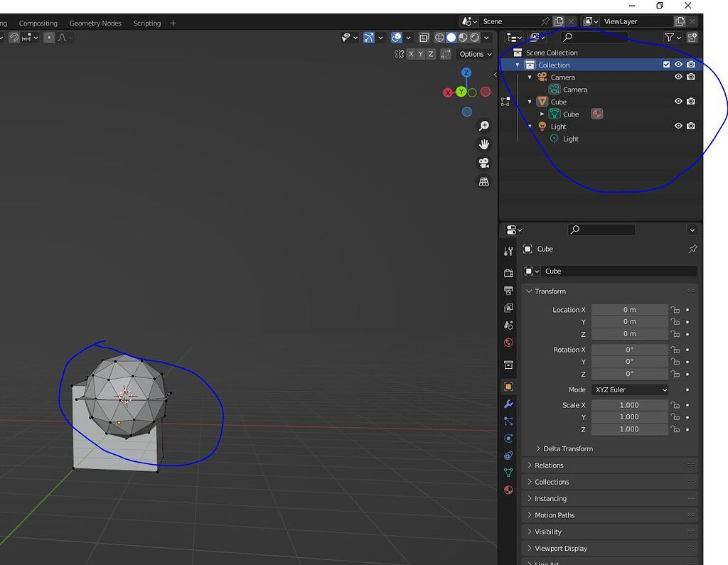Hide the Light object in the outliner
This screenshot has height=565, width=728.
click(679, 126)
